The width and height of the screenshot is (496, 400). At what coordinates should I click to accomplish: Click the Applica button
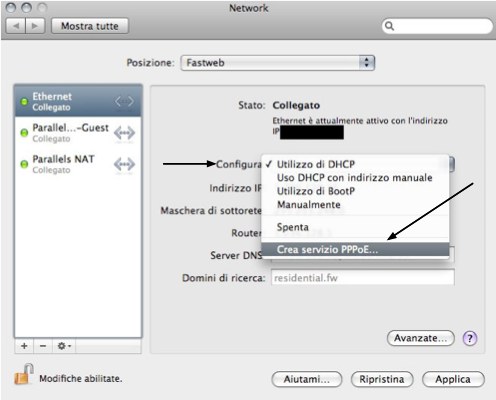pyautogui.click(x=453, y=379)
